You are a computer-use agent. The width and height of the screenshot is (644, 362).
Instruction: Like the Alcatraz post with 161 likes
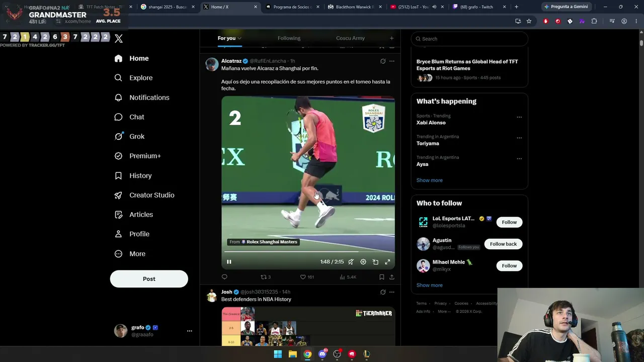point(307,277)
